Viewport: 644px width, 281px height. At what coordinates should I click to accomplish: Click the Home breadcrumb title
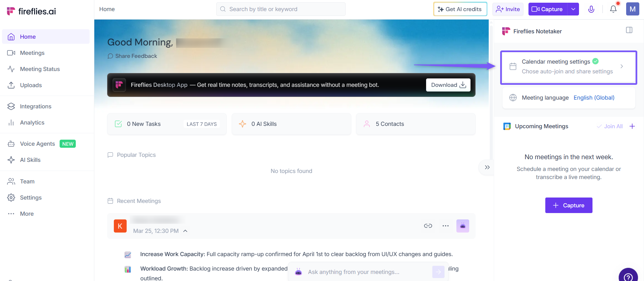coord(107,9)
